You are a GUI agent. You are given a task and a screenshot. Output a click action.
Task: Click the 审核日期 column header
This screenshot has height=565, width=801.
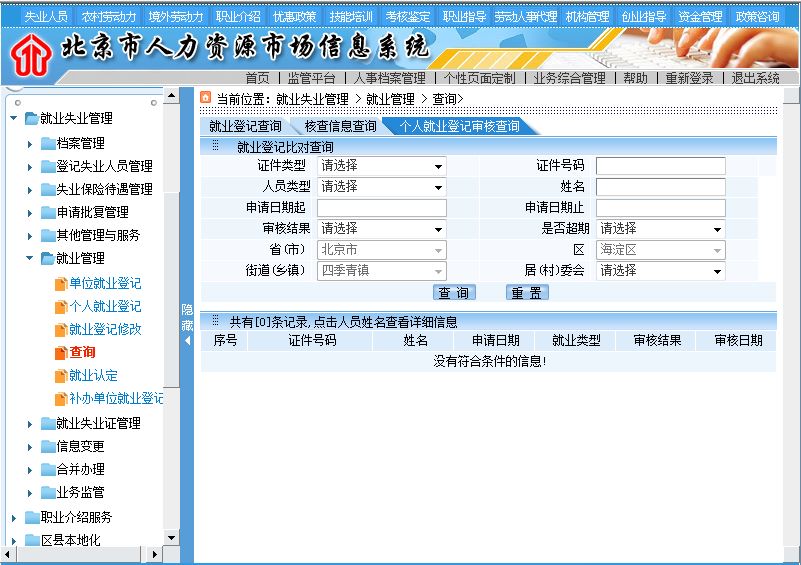(x=738, y=341)
